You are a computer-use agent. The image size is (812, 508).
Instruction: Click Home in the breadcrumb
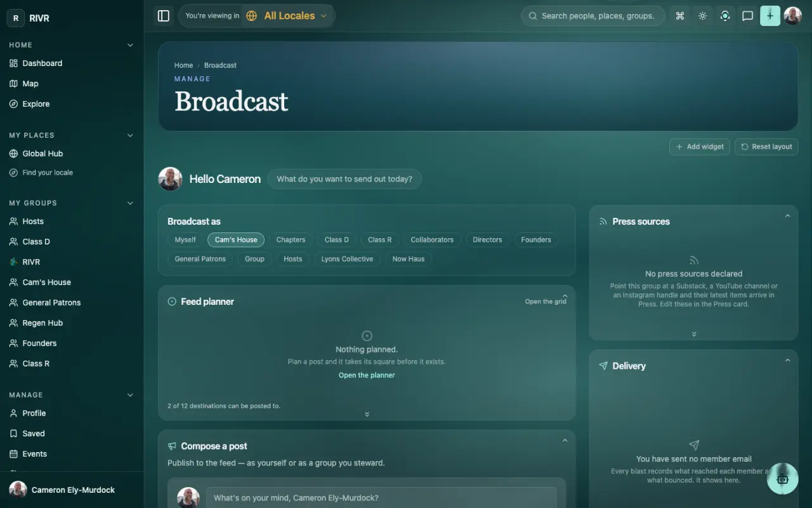point(183,65)
